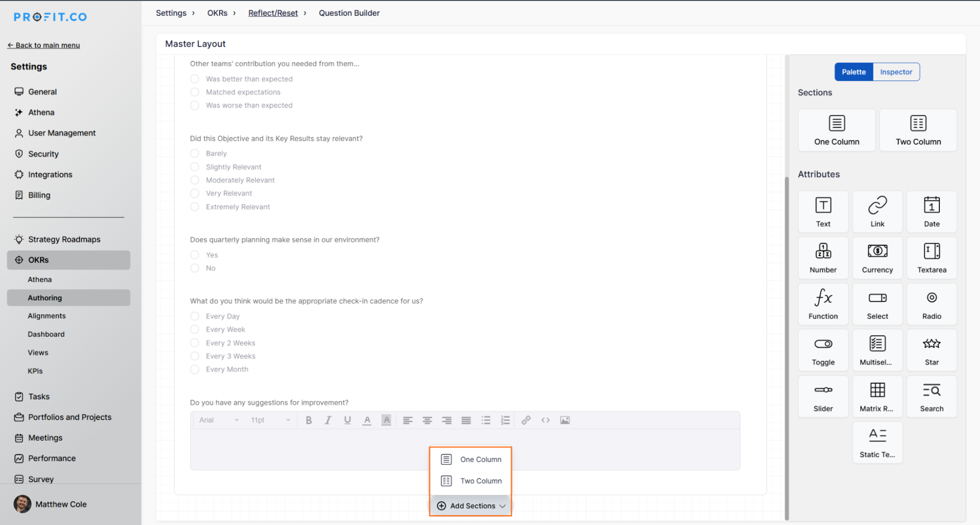Select 'Every Week' check-in cadence
This screenshot has width=980, height=525.
[194, 329]
